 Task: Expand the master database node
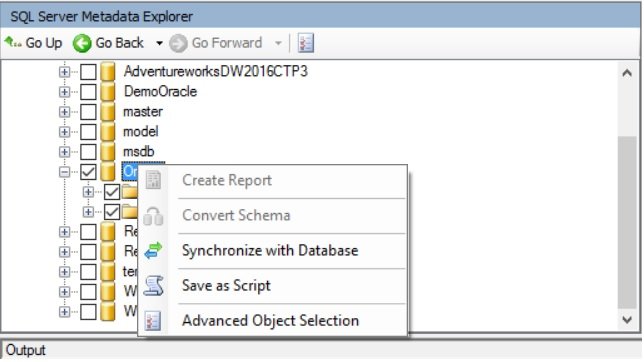point(64,112)
